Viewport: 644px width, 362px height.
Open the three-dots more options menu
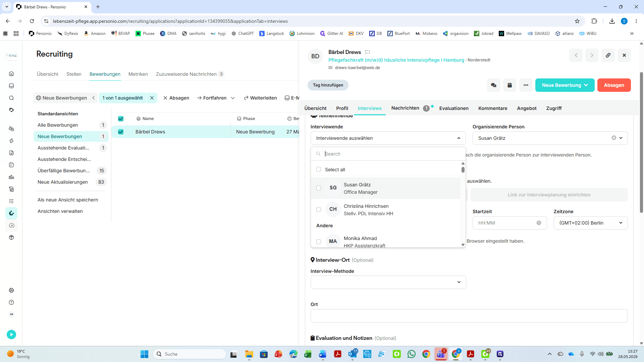pyautogui.click(x=526, y=85)
